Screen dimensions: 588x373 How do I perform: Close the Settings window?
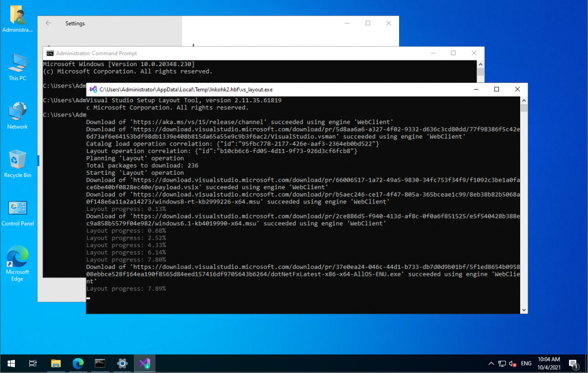coord(389,23)
